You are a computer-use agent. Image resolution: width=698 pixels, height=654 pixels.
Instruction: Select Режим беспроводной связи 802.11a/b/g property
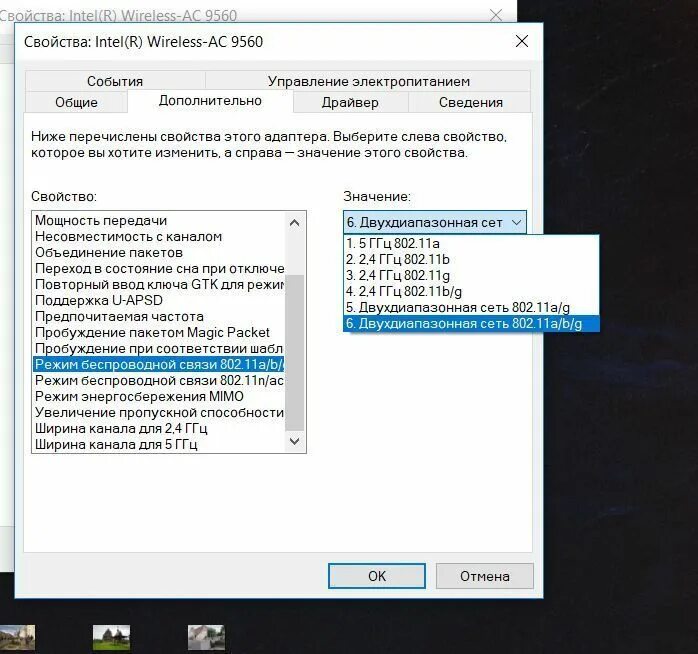(x=158, y=365)
